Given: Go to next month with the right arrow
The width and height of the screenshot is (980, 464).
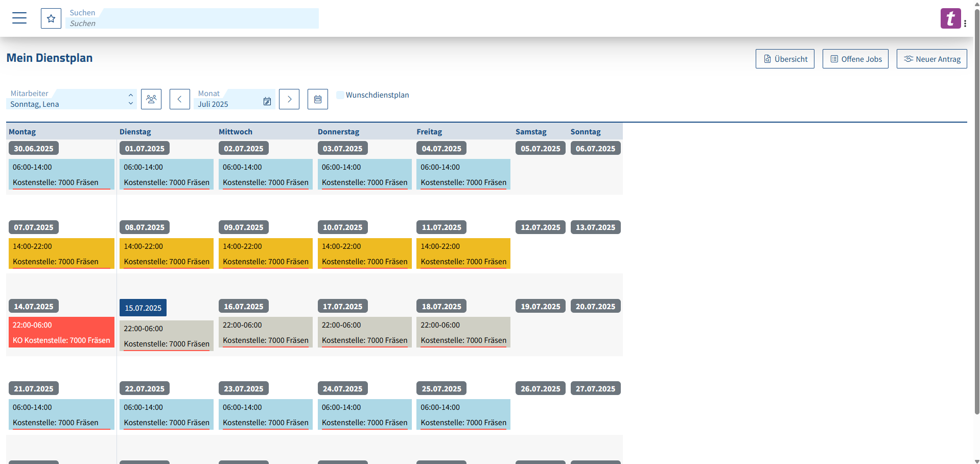Looking at the screenshot, I should coord(289,99).
